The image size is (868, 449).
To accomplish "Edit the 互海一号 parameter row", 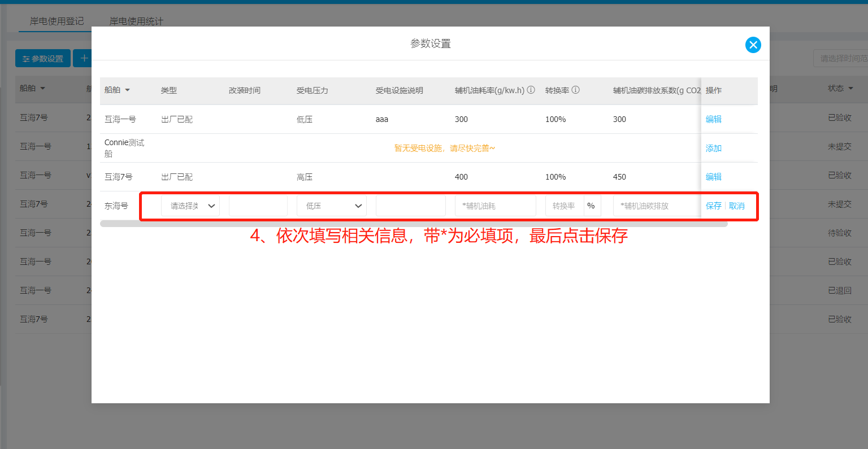I will click(714, 119).
